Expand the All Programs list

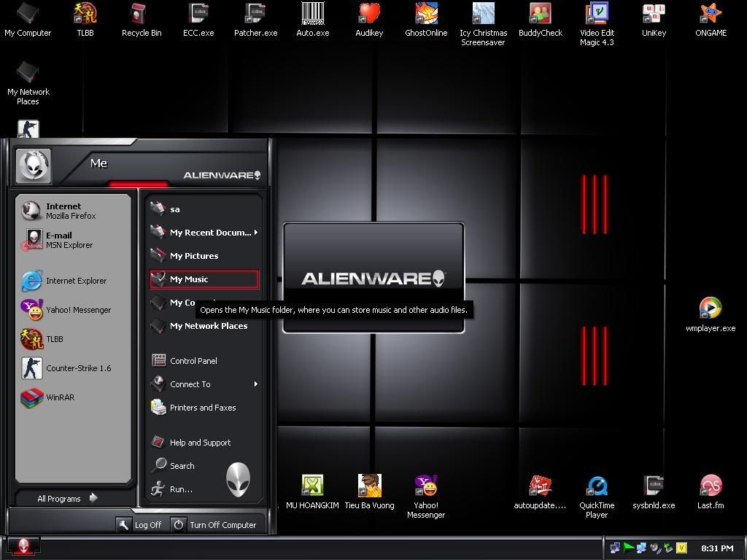point(67,499)
